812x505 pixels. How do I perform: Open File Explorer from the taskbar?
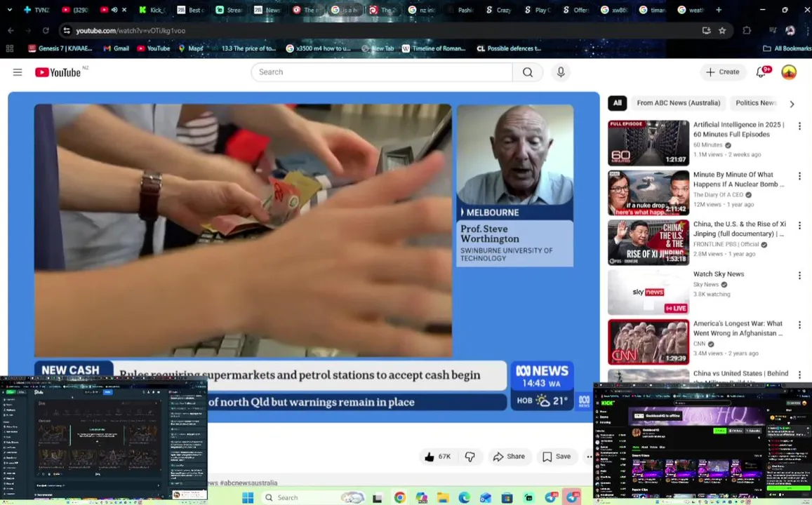tap(443, 497)
